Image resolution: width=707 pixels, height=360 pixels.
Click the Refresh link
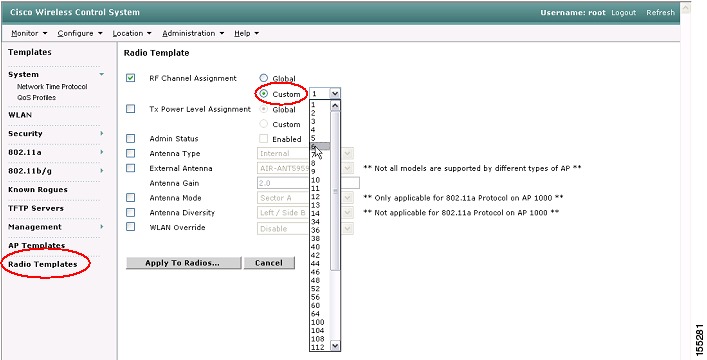661,13
